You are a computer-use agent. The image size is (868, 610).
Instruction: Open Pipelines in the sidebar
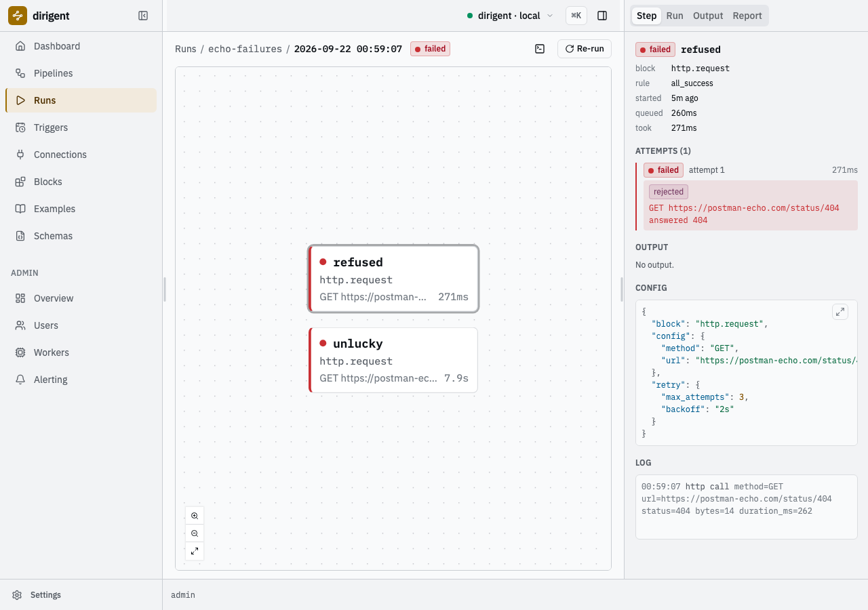81,73
